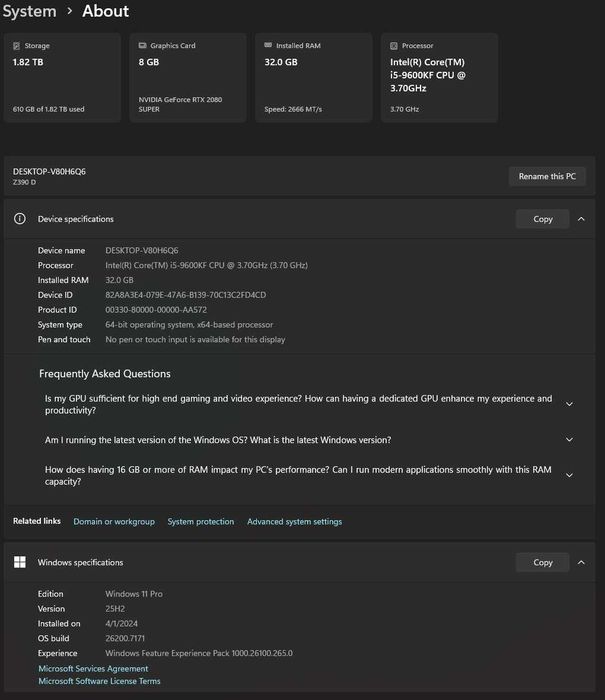Open Advanced system settings link
Screen dimensions: 605x700
point(294,521)
